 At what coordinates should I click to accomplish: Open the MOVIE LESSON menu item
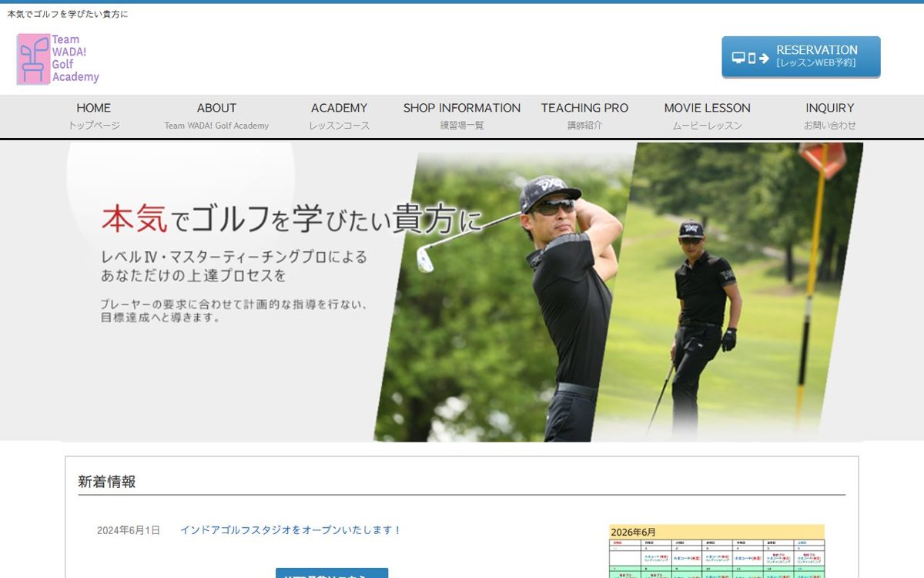click(x=708, y=116)
